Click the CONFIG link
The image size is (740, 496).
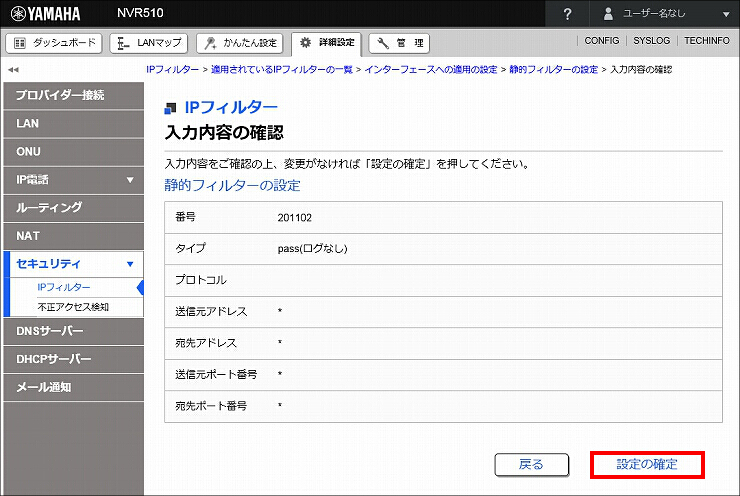point(601,41)
